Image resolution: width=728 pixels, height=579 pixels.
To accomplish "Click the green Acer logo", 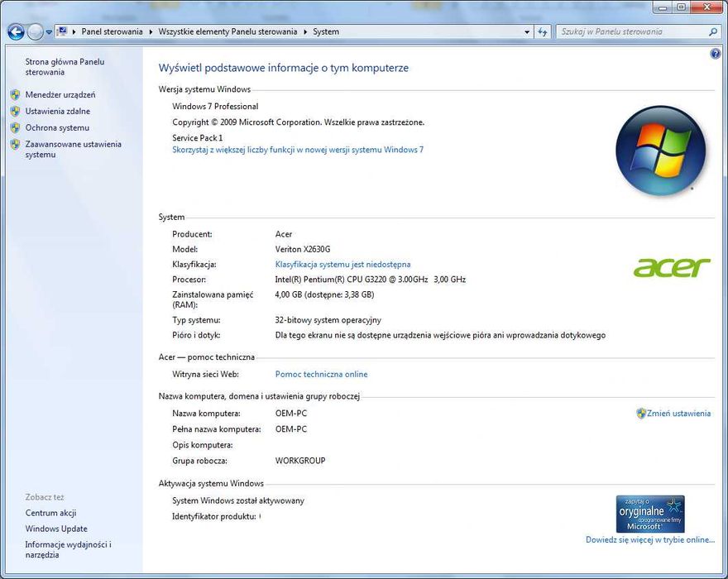I will coord(672,268).
